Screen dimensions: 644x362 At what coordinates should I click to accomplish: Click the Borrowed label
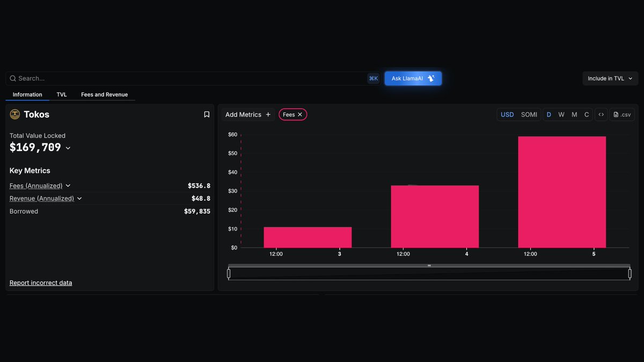point(24,211)
